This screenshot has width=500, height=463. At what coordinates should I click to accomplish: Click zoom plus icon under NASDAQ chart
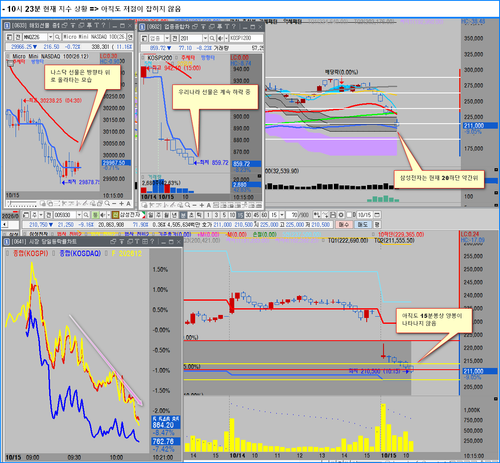click(x=121, y=203)
